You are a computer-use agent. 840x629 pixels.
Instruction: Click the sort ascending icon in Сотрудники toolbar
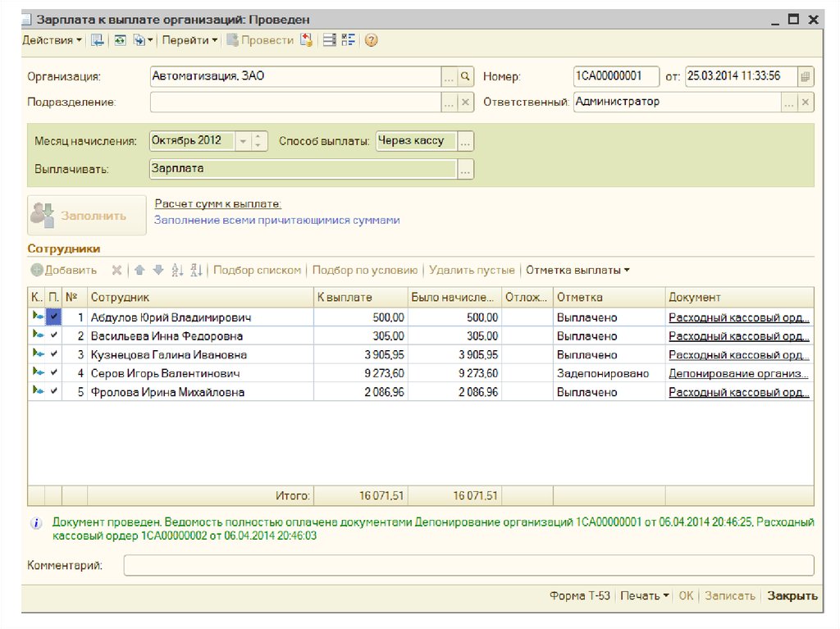point(178,270)
